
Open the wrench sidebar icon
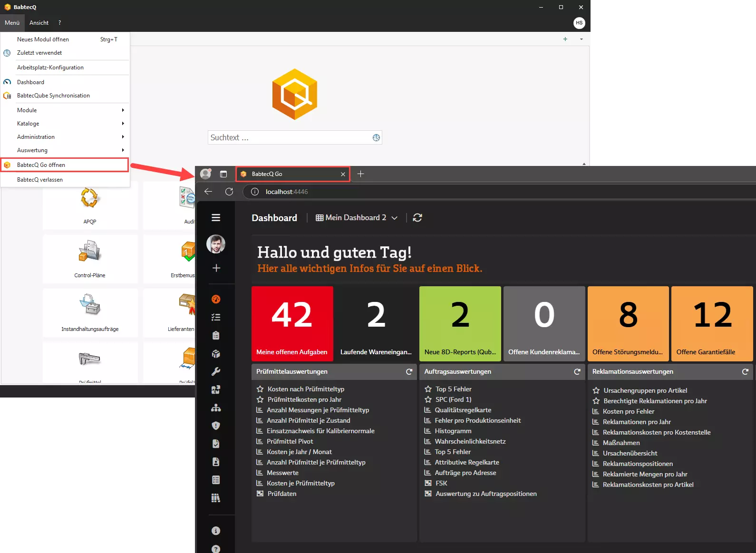(216, 371)
